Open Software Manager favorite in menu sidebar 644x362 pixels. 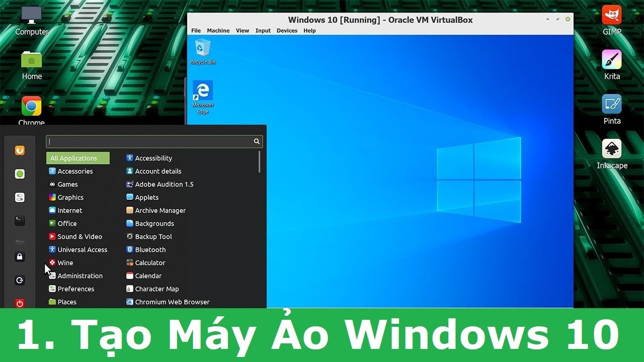(20, 174)
